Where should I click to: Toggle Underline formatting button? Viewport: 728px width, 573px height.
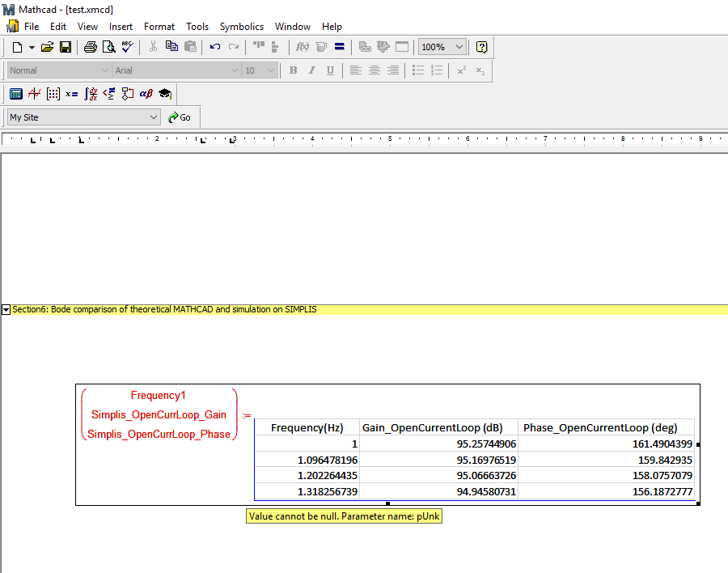[330, 70]
